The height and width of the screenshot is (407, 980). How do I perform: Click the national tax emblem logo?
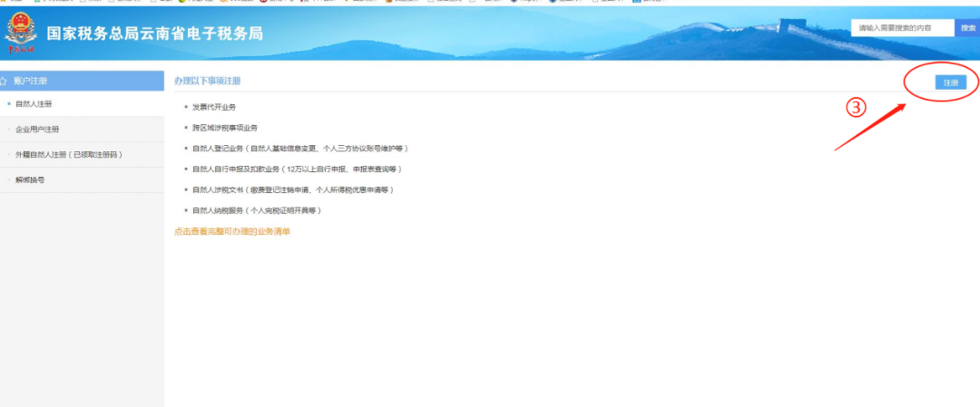[21, 33]
